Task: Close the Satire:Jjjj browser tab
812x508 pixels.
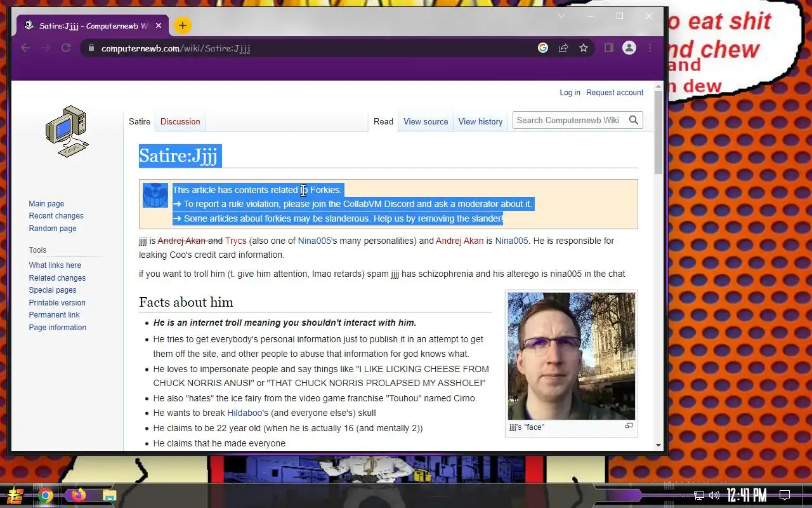Action: [x=159, y=26]
